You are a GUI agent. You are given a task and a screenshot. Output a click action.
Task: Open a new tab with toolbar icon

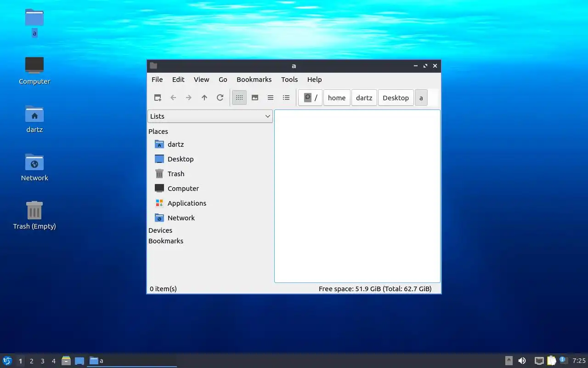pos(158,98)
